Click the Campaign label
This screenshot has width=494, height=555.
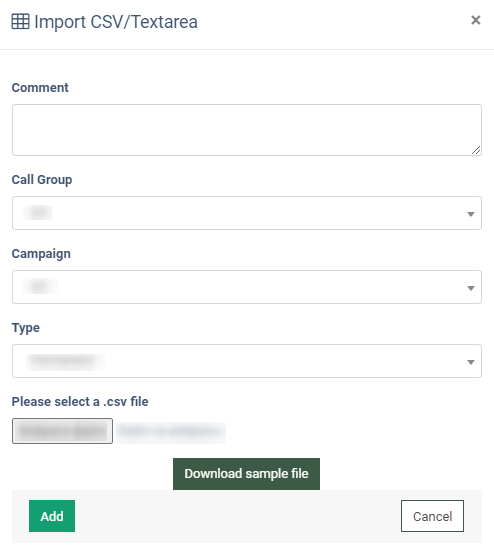tap(41, 254)
